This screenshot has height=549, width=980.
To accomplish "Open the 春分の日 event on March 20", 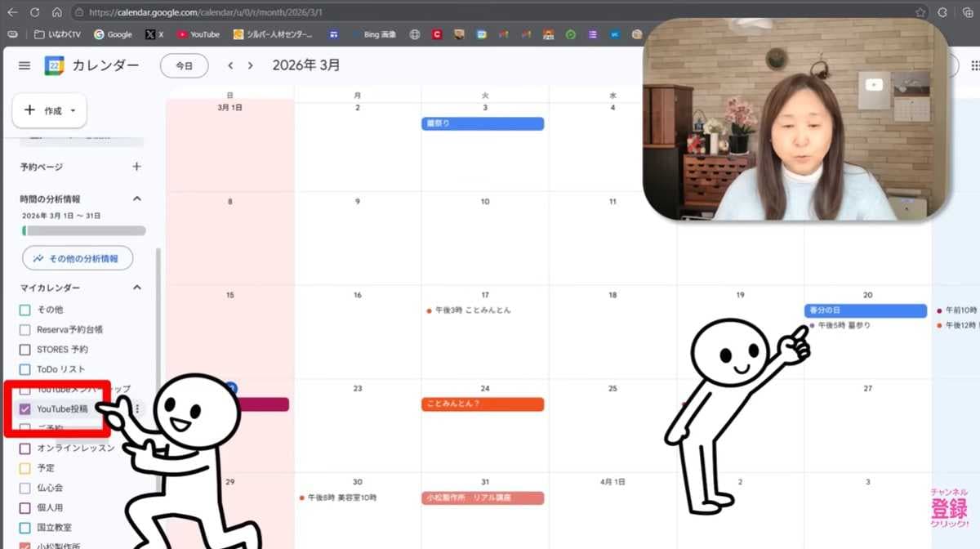I will pyautogui.click(x=865, y=310).
